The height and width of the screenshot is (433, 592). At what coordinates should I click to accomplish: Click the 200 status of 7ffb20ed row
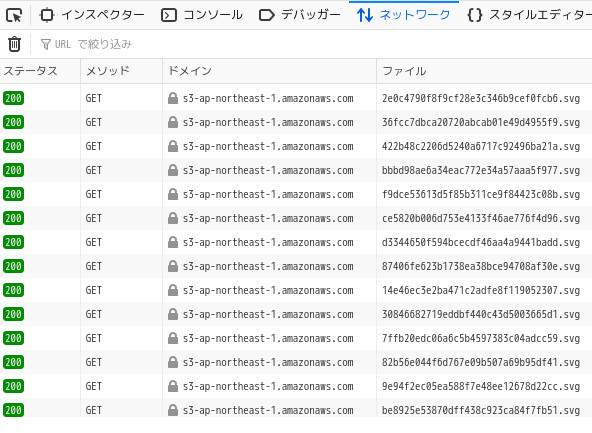[14, 338]
